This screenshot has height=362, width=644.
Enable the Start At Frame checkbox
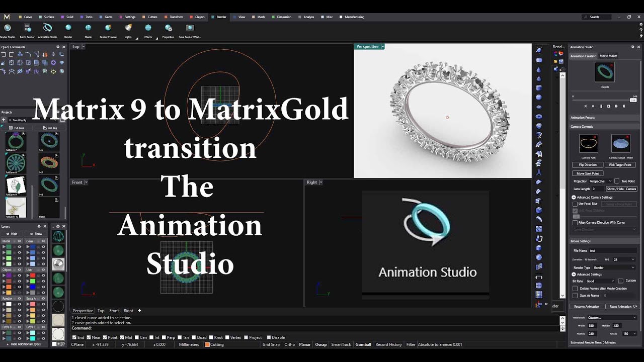pyautogui.click(x=575, y=296)
